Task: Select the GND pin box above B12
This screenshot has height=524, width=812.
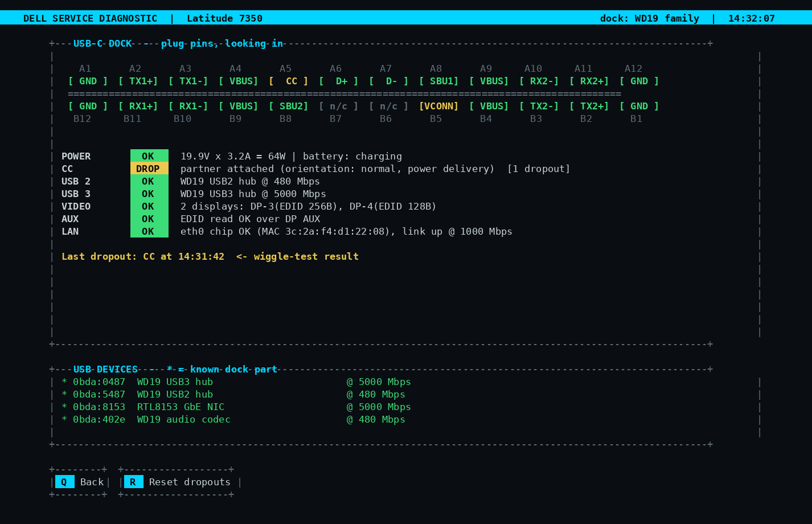Action: pyautogui.click(x=88, y=106)
